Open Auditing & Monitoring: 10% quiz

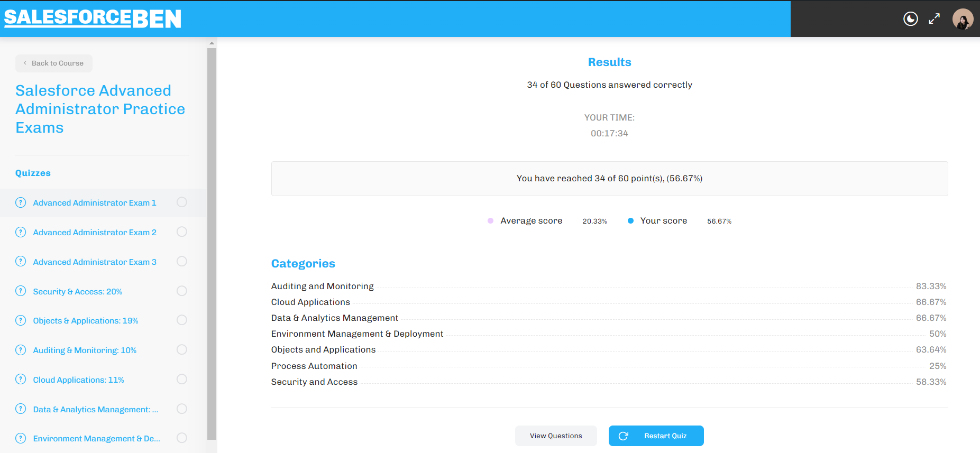point(85,350)
